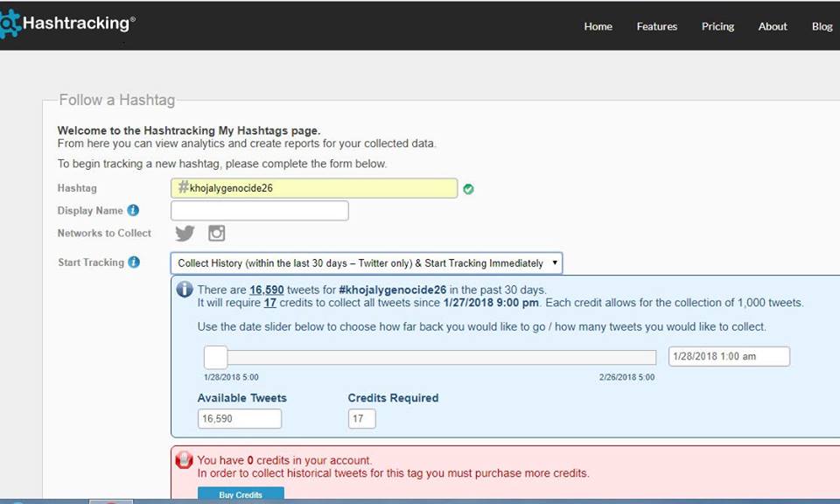840x504 pixels.
Task: Focus the Hashtag input field
Action: 314,188
